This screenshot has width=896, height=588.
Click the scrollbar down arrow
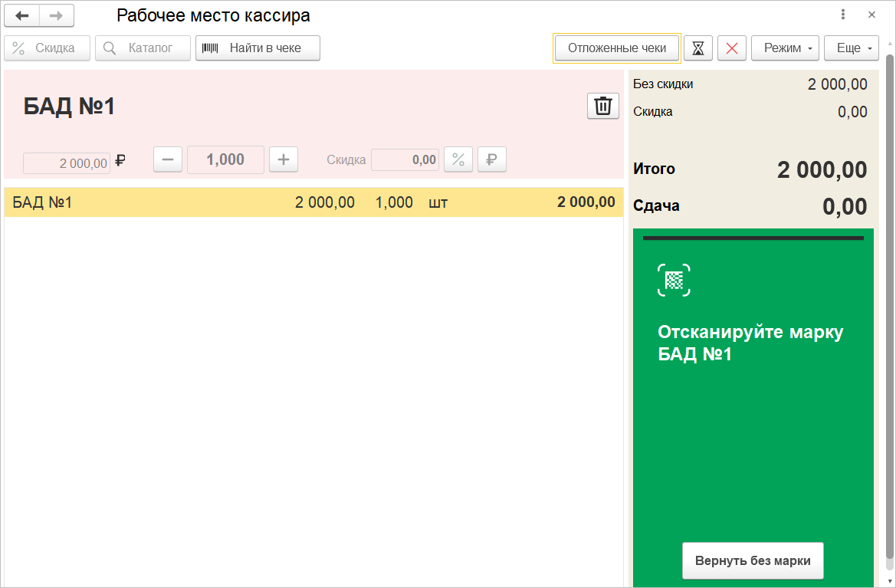(x=890, y=581)
